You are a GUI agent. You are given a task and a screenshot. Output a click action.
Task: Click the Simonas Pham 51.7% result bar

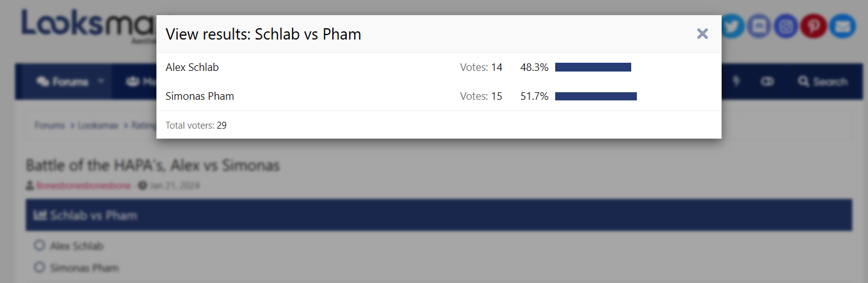pyautogui.click(x=595, y=97)
